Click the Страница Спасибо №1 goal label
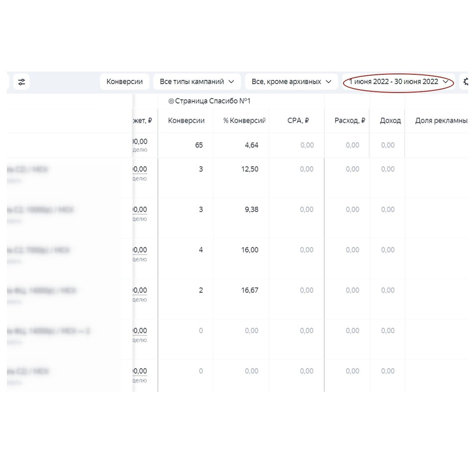Viewport: 476px width, 476px height. [x=213, y=101]
